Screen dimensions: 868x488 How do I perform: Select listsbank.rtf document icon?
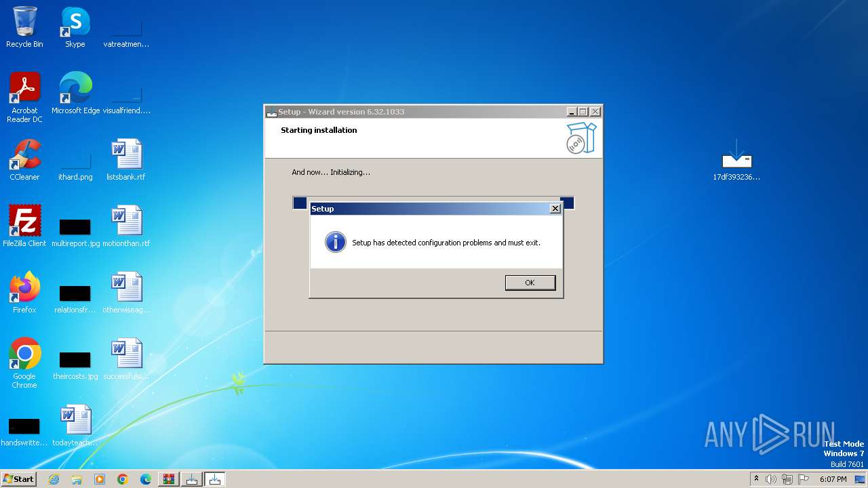[x=126, y=161]
